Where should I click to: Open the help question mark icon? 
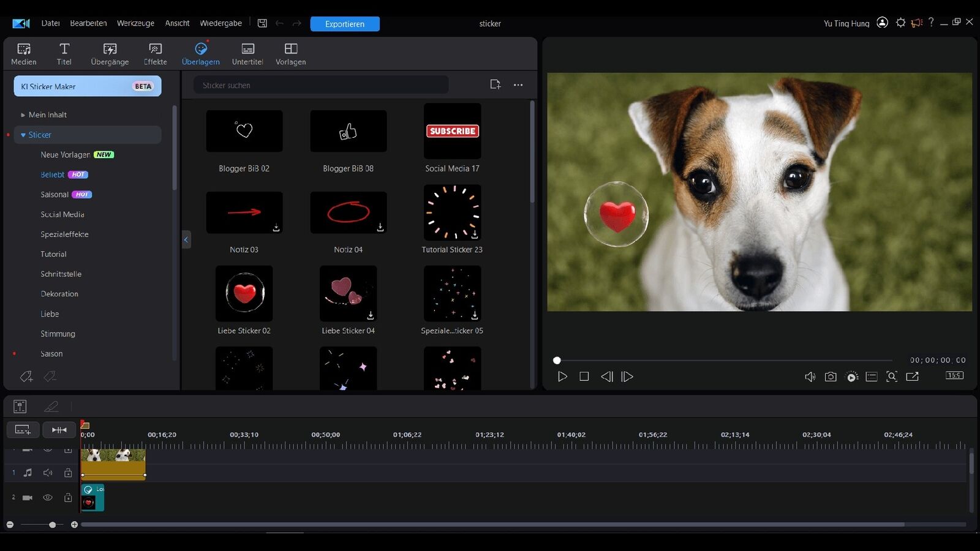tap(931, 22)
